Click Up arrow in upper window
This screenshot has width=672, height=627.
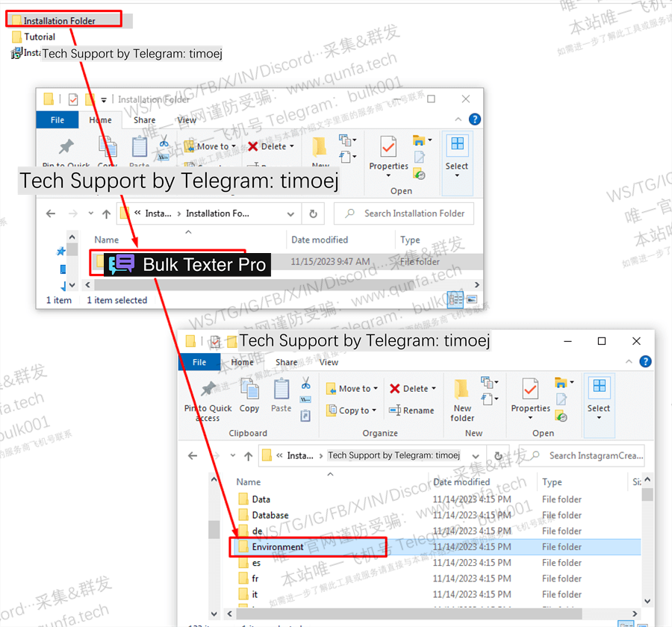tap(106, 213)
